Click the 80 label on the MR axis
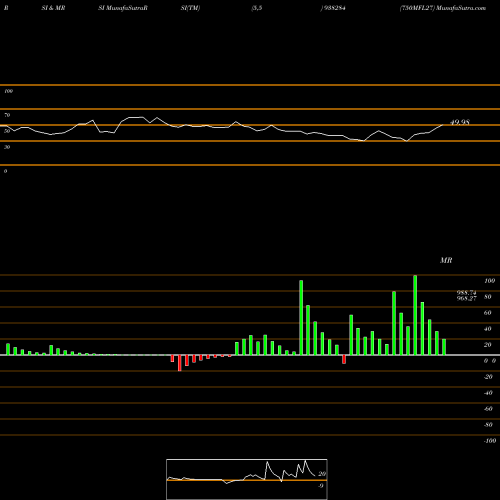Viewport: 500px width, 500px height. [x=488, y=297]
